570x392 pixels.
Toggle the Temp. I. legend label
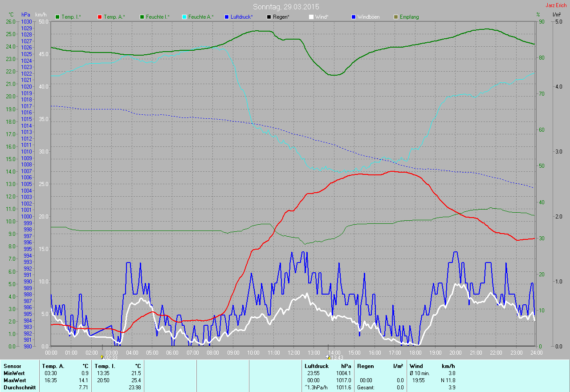(x=71, y=17)
